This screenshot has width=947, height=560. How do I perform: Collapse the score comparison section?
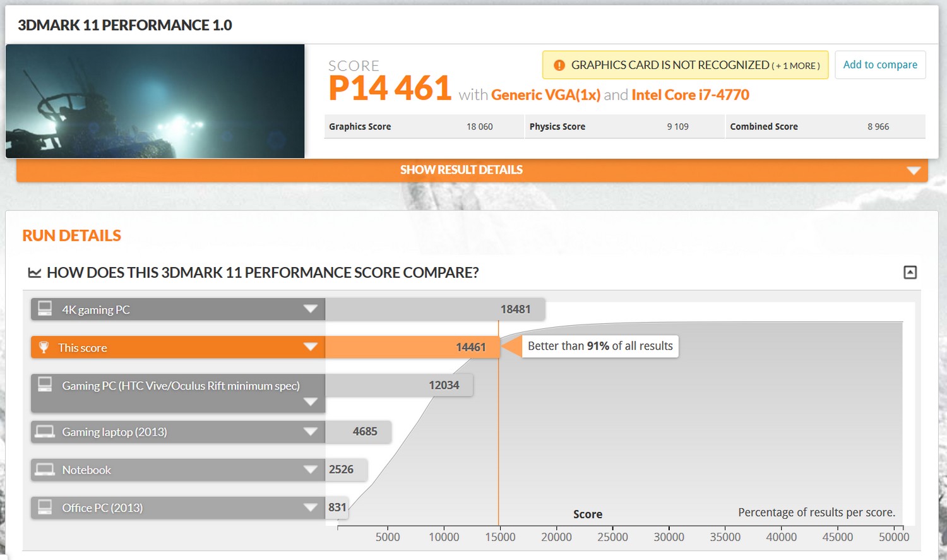pos(910,272)
